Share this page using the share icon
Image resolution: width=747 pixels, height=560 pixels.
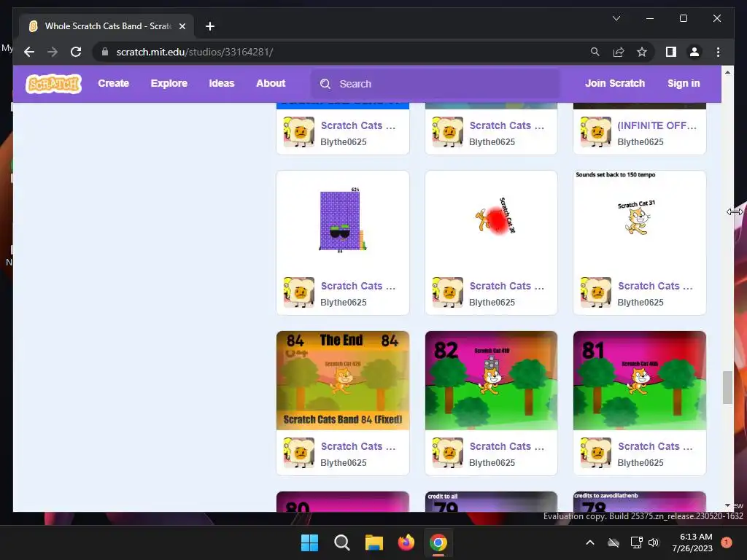619,52
